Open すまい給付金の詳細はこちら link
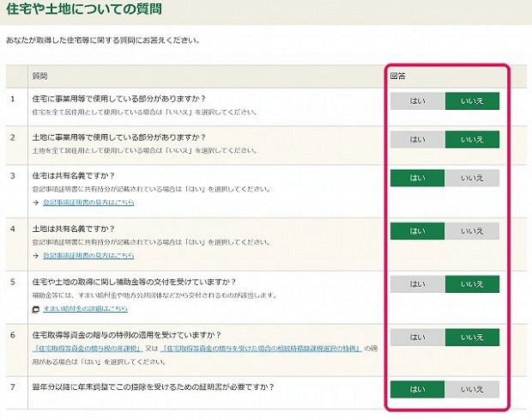532x420 pixels. [85, 308]
